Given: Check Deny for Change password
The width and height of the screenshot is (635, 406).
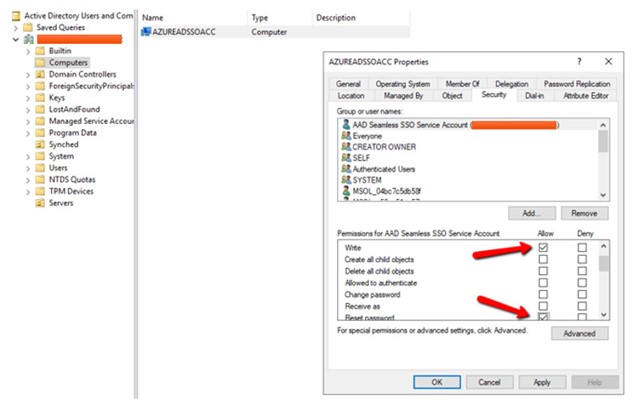Looking at the screenshot, I should 582,294.
